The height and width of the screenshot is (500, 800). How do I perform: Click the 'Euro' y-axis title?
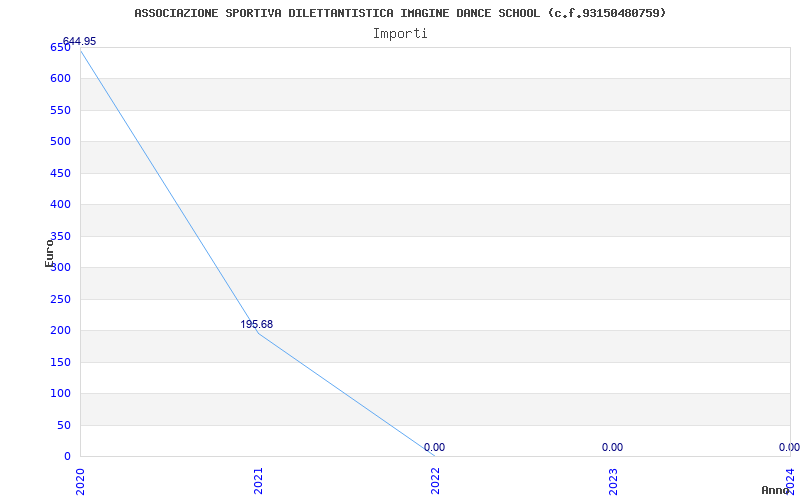click(x=49, y=253)
